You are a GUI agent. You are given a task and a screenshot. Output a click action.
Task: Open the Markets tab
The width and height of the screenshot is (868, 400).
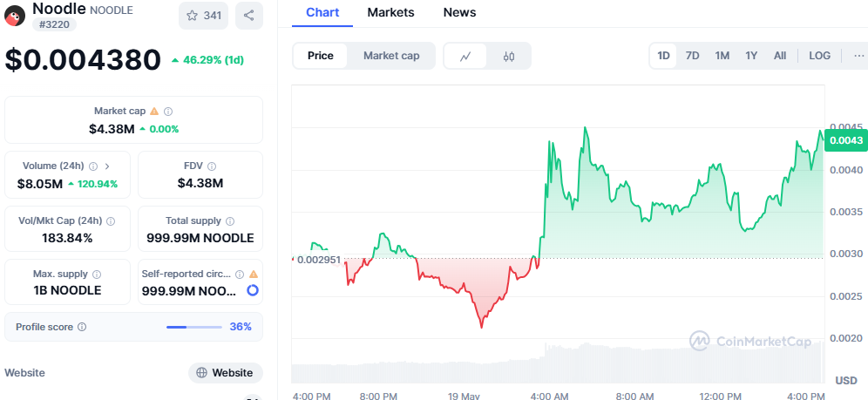(390, 13)
